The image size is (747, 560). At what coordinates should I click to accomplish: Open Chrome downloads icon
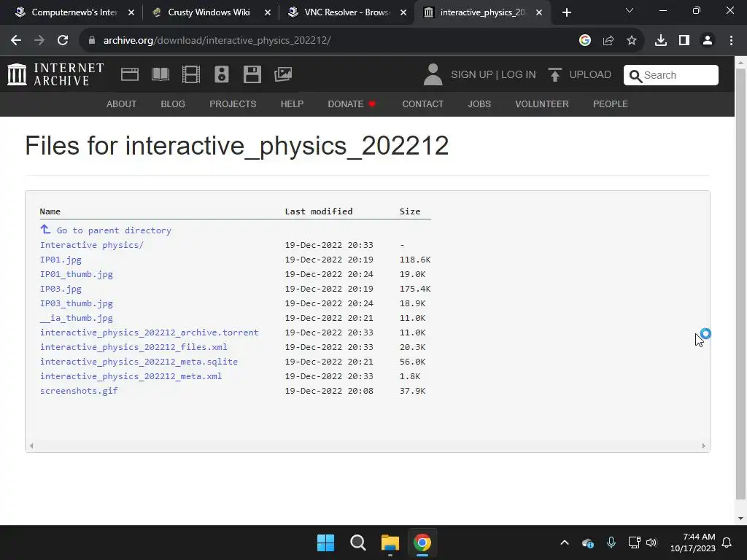point(661,41)
